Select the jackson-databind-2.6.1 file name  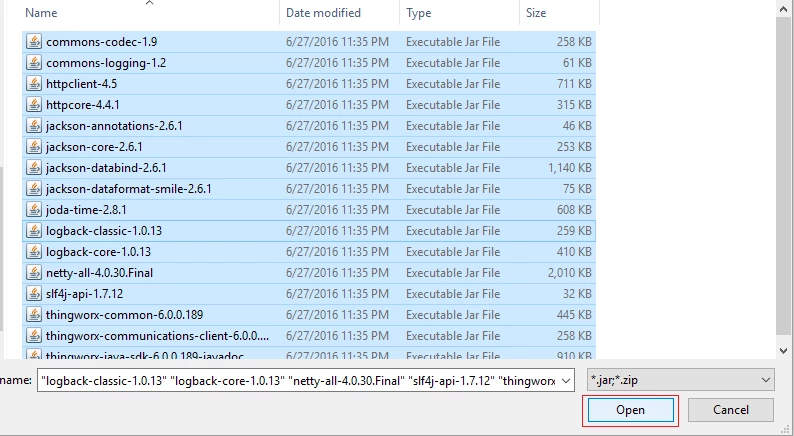coord(106,168)
